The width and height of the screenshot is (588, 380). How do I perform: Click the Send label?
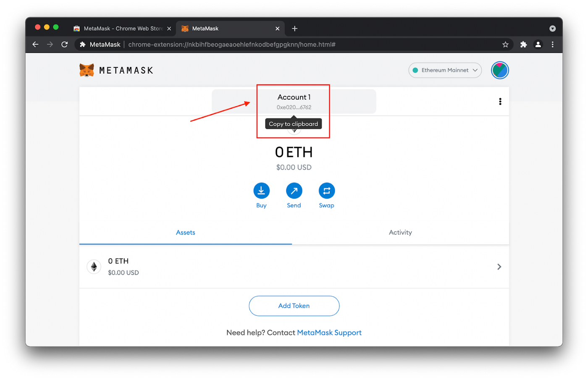coord(294,205)
